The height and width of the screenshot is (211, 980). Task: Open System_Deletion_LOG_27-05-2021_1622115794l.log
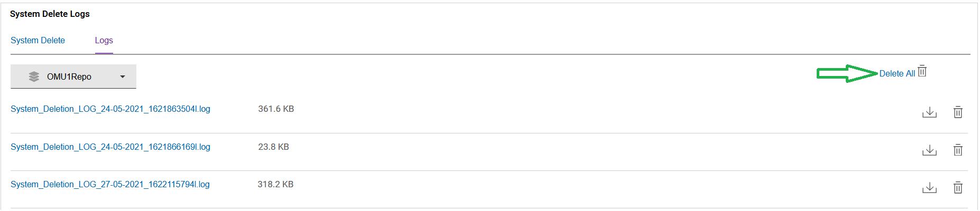(x=110, y=185)
